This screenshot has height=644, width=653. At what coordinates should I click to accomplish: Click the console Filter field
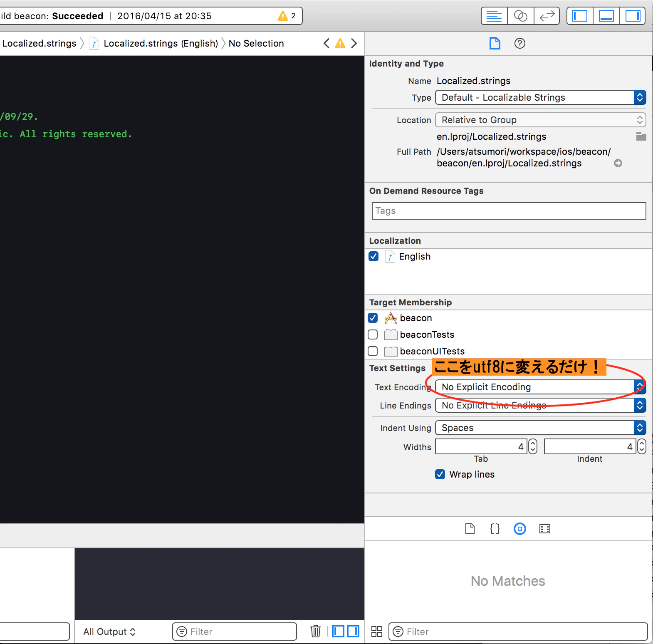click(235, 632)
